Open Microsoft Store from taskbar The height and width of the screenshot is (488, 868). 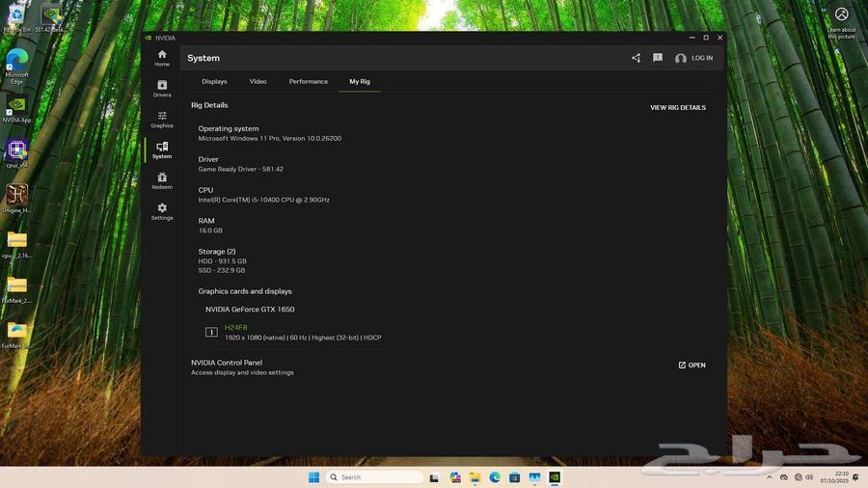[514, 477]
